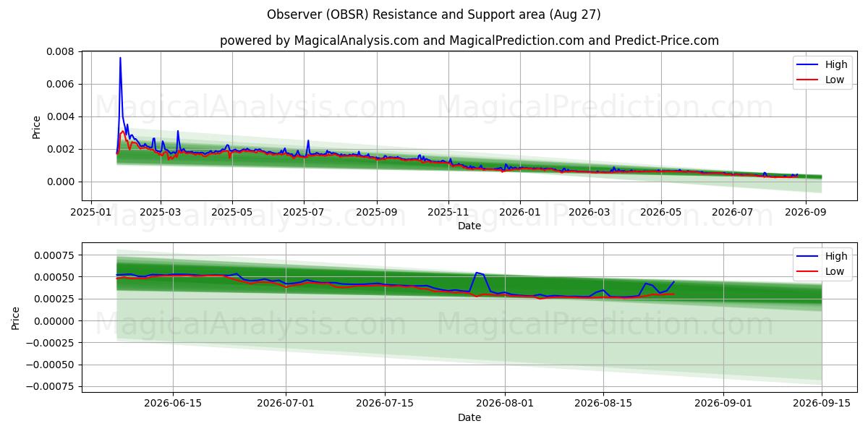Click the 0.002 price tick label

click(x=61, y=149)
